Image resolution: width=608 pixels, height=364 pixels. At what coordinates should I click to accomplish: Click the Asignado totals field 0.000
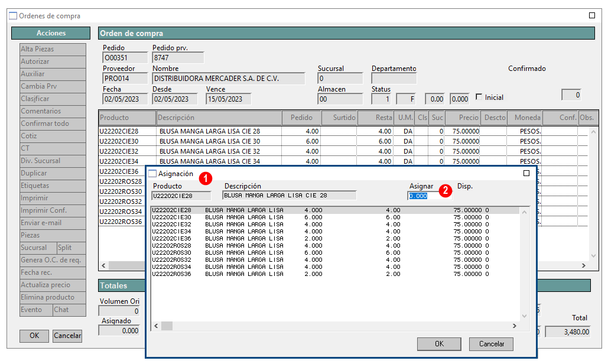tap(119, 331)
